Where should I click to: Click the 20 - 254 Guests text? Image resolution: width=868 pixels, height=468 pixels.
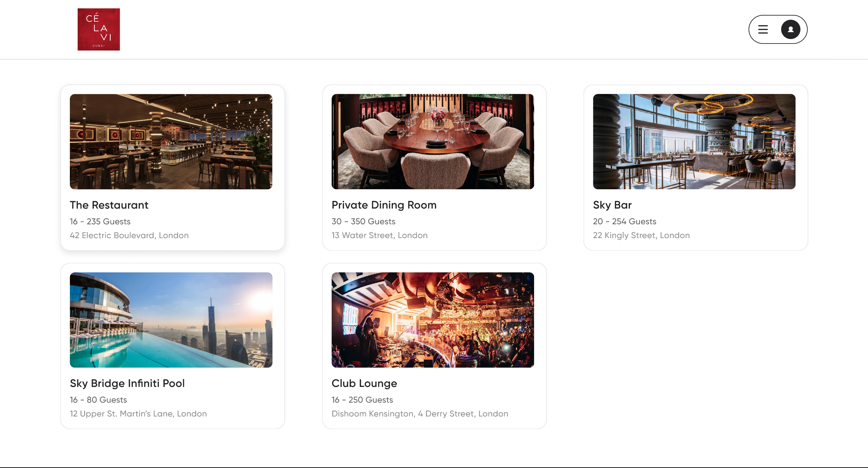coord(625,221)
